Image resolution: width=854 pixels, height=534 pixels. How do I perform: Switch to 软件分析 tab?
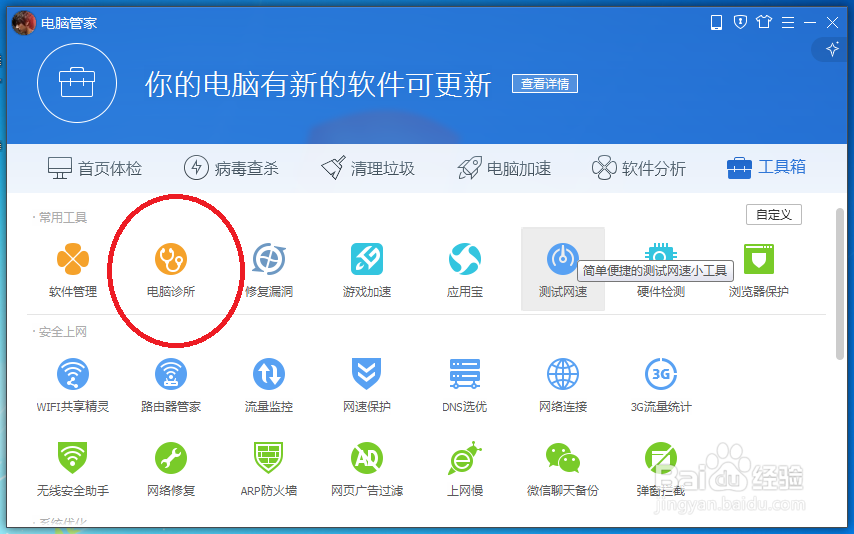(638, 168)
